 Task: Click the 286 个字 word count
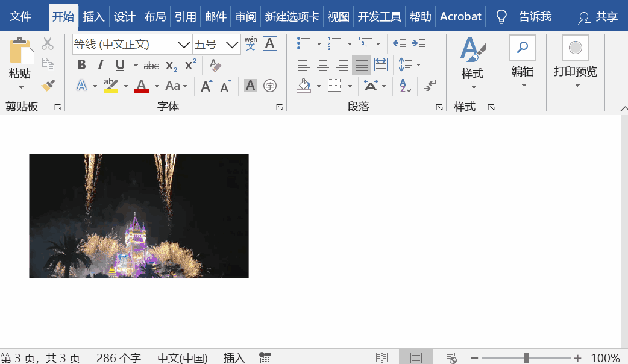(119, 358)
